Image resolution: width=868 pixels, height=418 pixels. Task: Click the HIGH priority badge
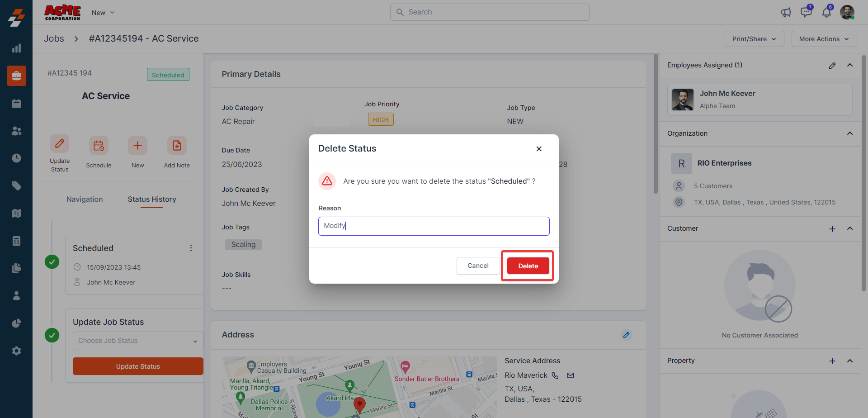tap(381, 119)
